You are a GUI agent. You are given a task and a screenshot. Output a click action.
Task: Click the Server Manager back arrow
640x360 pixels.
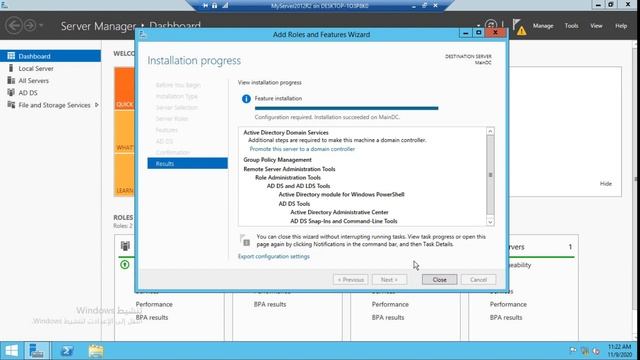[x=14, y=26]
